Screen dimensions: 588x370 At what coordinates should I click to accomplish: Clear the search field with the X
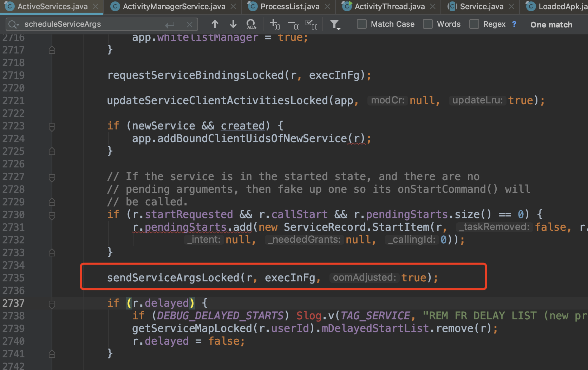189,24
